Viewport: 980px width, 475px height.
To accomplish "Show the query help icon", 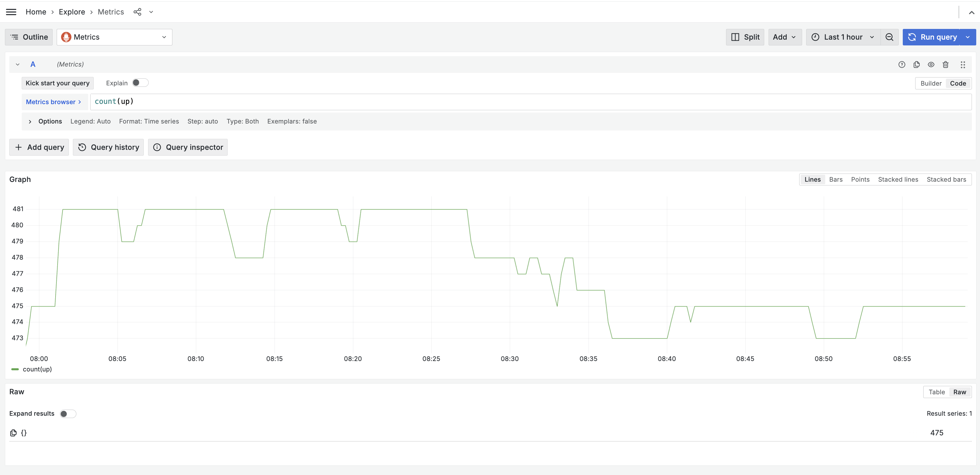I will click(902, 64).
